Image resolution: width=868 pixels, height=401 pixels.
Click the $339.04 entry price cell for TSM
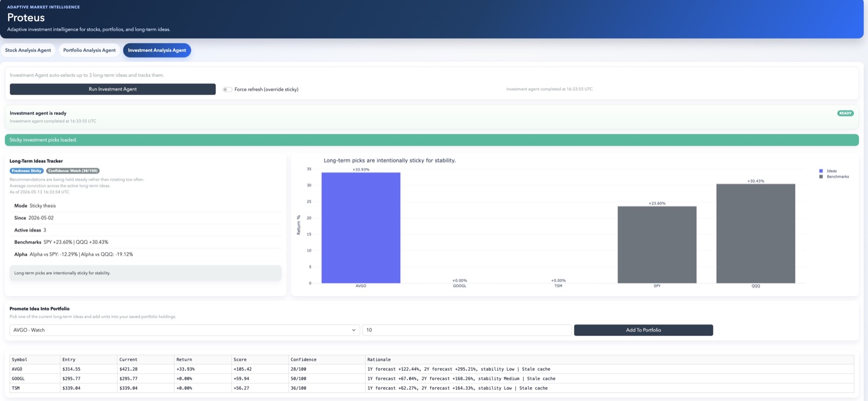tap(88, 388)
